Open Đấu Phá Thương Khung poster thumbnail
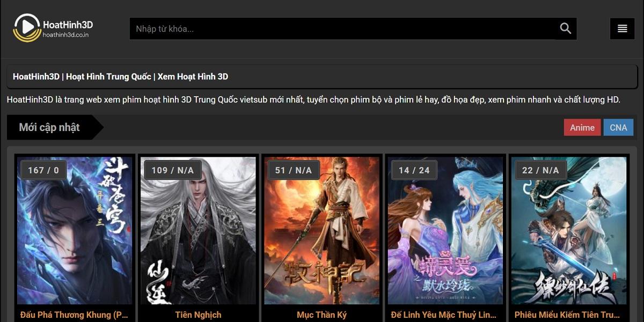 pyautogui.click(x=75, y=231)
